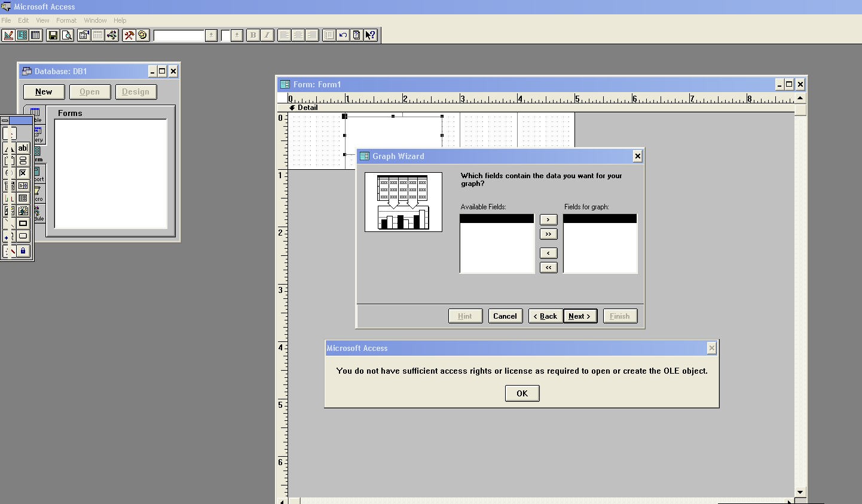
Task: Select the Rectangle tool
Action: coord(23,223)
